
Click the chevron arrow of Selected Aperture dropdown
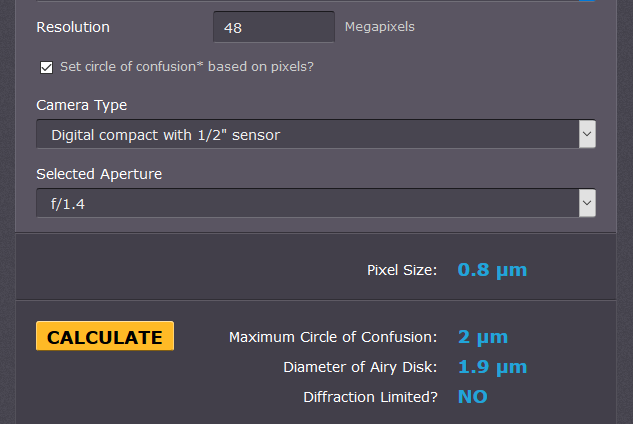(587, 203)
